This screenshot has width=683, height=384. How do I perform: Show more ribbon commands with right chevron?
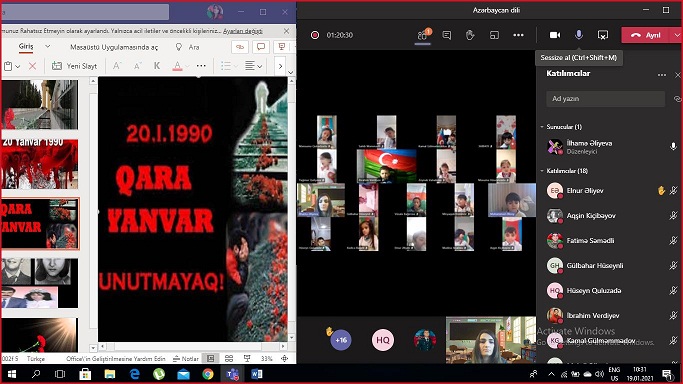[x=280, y=66]
